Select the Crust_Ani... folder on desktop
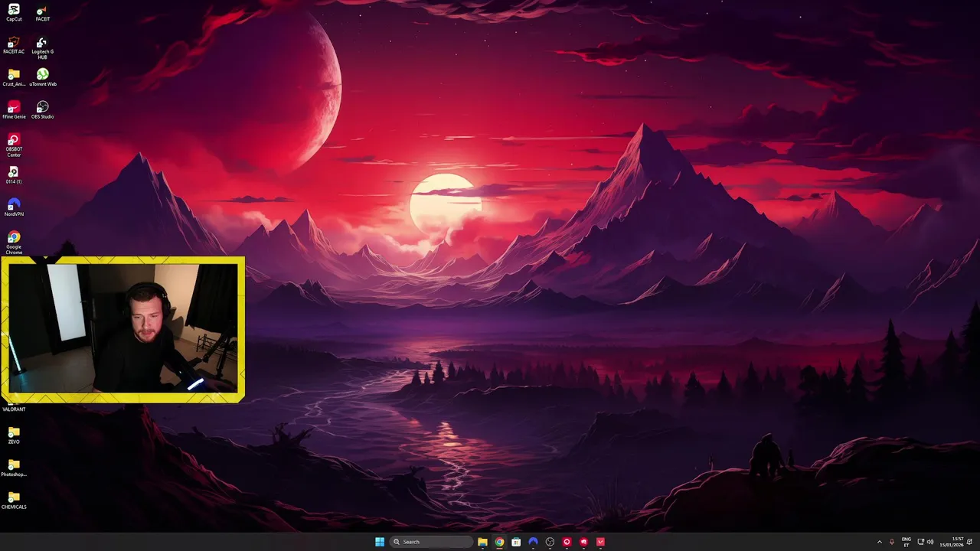This screenshot has height=551, width=980. (x=14, y=77)
